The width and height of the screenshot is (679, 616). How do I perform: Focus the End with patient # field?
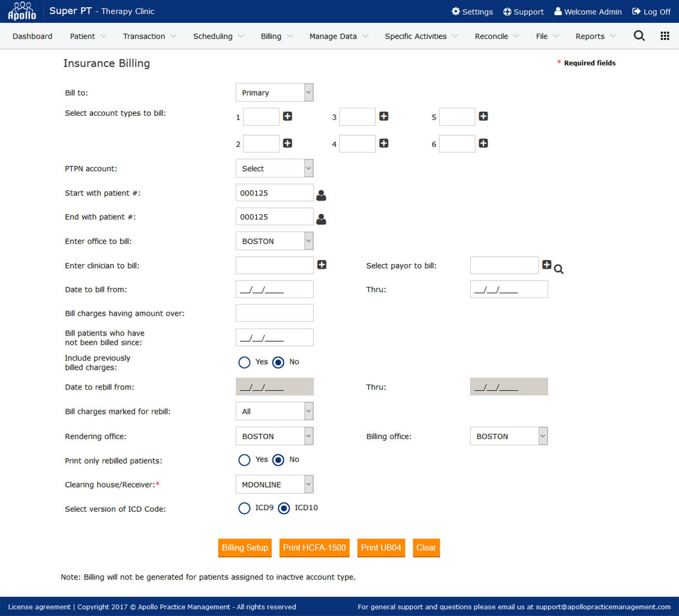point(275,217)
